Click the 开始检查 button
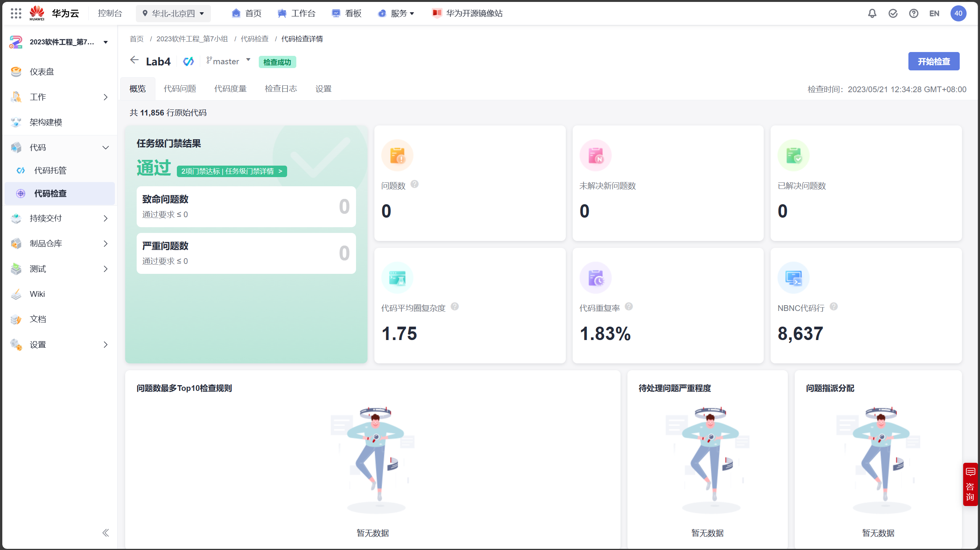Viewport: 980px width, 550px height. (x=933, y=61)
